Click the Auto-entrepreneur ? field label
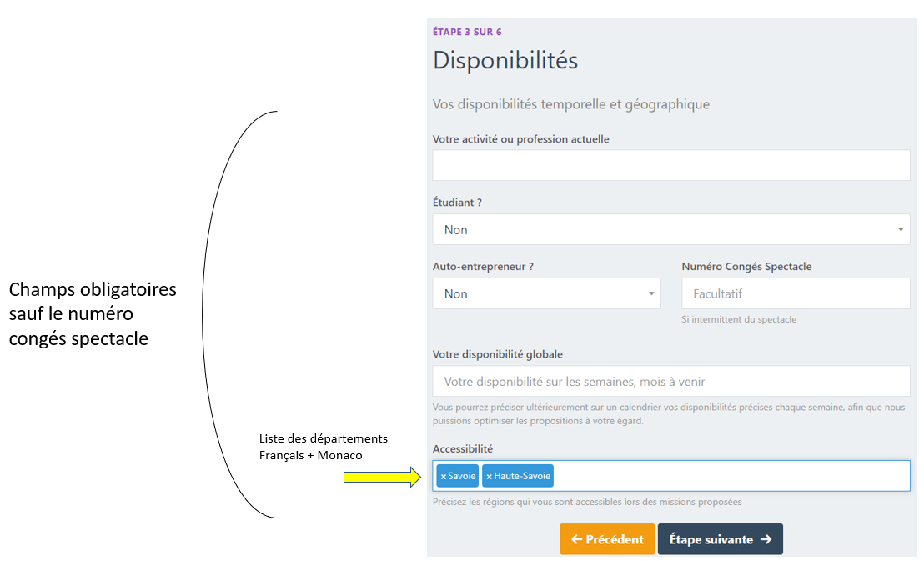Screen dimensions: 924x561 click(x=483, y=267)
